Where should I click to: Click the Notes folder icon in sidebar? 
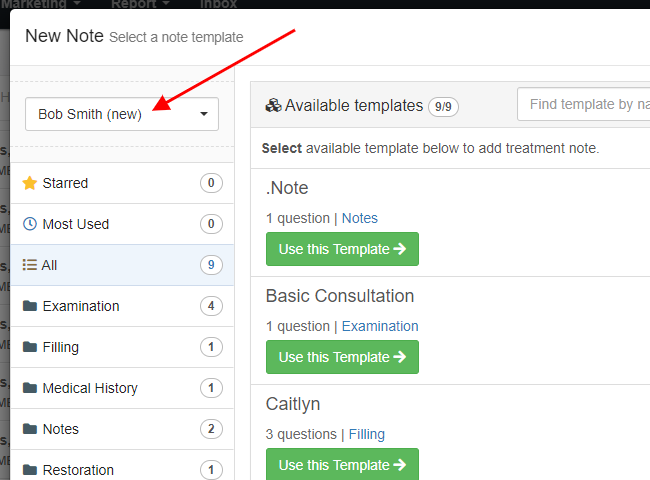point(30,429)
